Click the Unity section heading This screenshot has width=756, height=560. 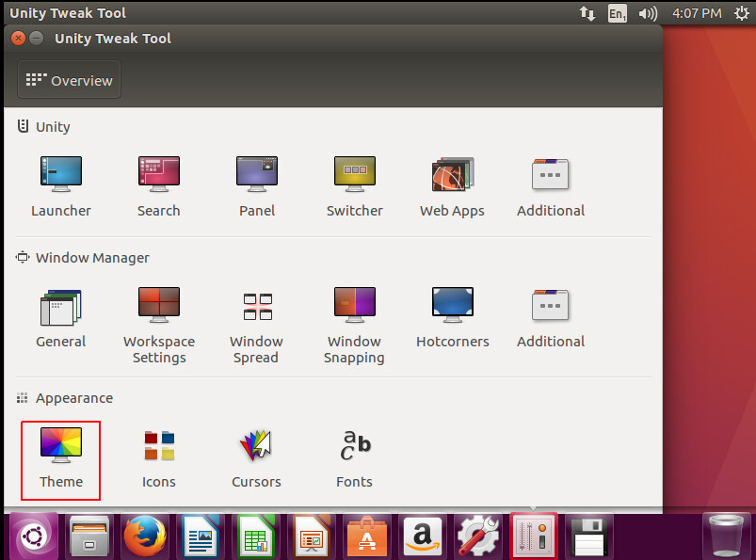(44, 127)
